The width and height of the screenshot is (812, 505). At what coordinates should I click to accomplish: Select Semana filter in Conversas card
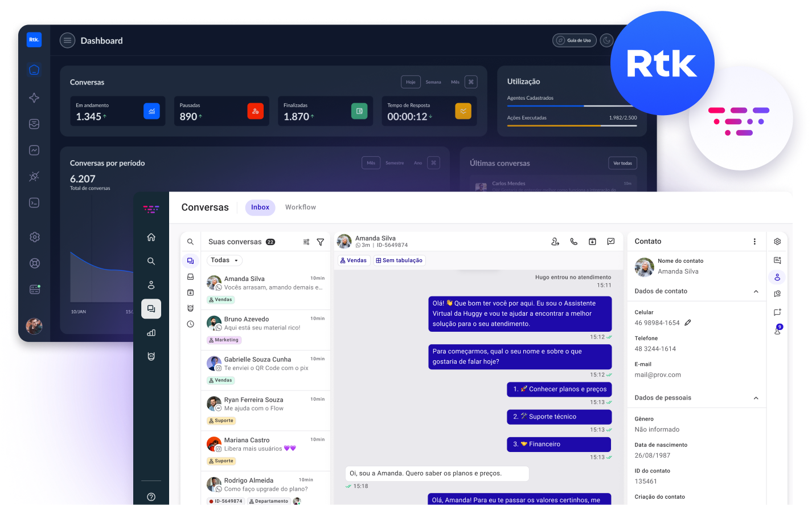433,82
